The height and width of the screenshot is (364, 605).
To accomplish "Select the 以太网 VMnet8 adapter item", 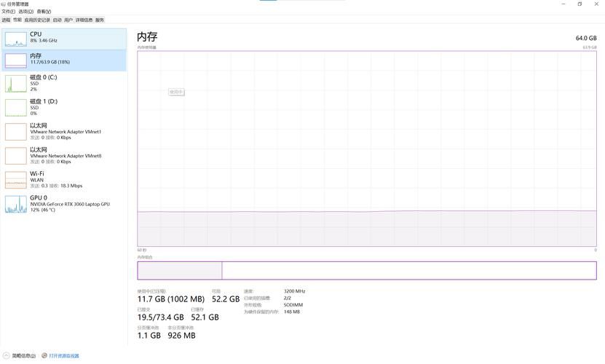I will pos(64,156).
